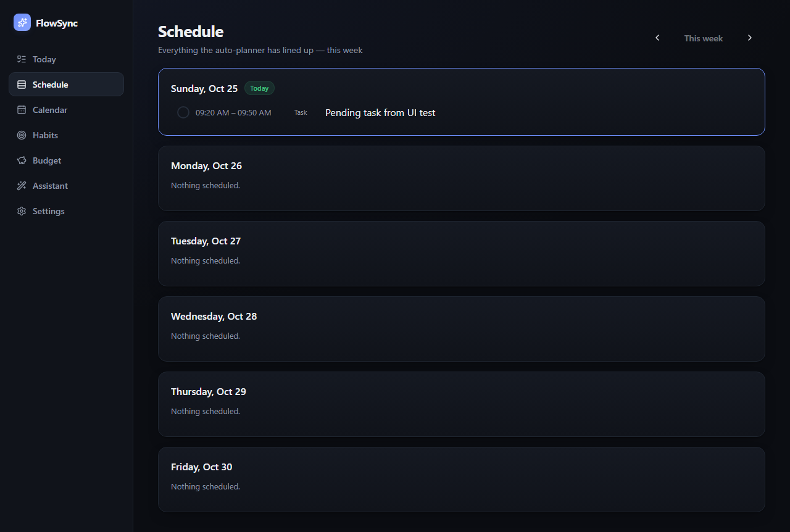Click the Assistant magic wand icon
Viewport: 790px width, 532px height.
(22, 186)
